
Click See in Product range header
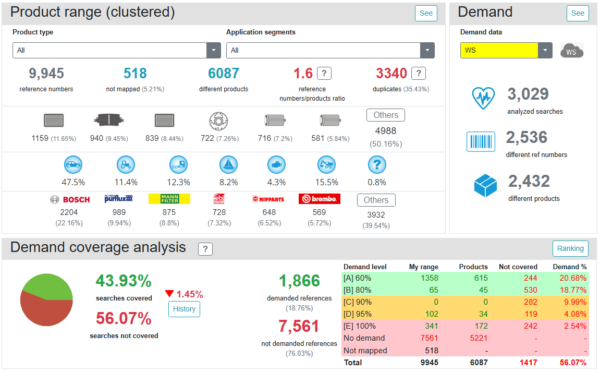426,13
